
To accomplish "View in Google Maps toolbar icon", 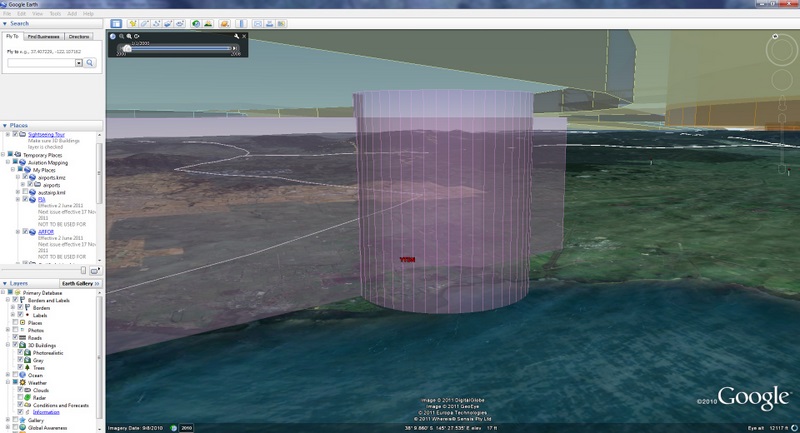I will [281, 23].
